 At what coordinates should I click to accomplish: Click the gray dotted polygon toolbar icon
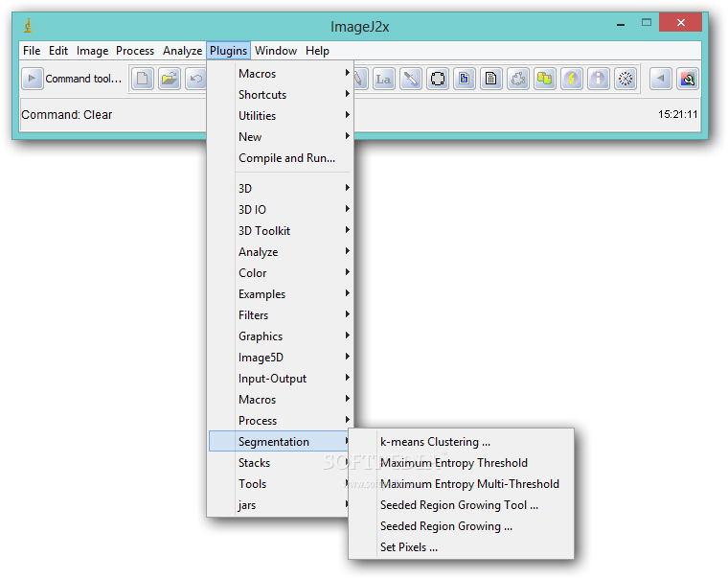[x=518, y=79]
